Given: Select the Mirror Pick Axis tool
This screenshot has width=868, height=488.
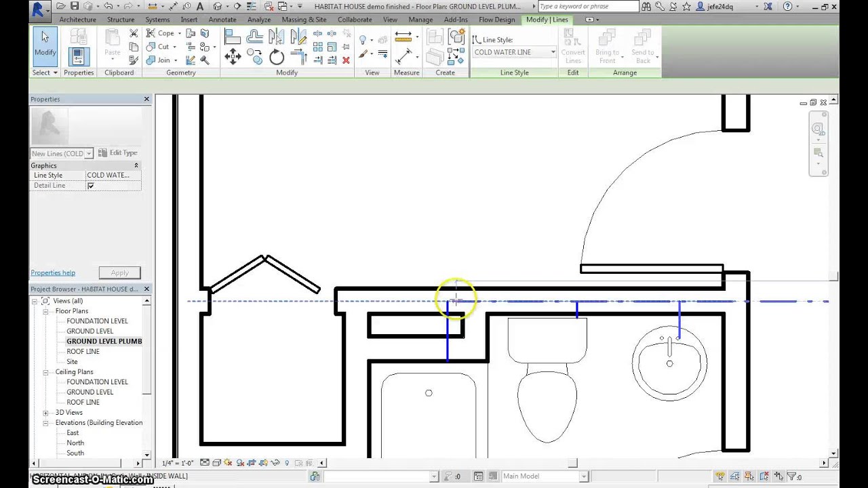Looking at the screenshot, I should (277, 37).
